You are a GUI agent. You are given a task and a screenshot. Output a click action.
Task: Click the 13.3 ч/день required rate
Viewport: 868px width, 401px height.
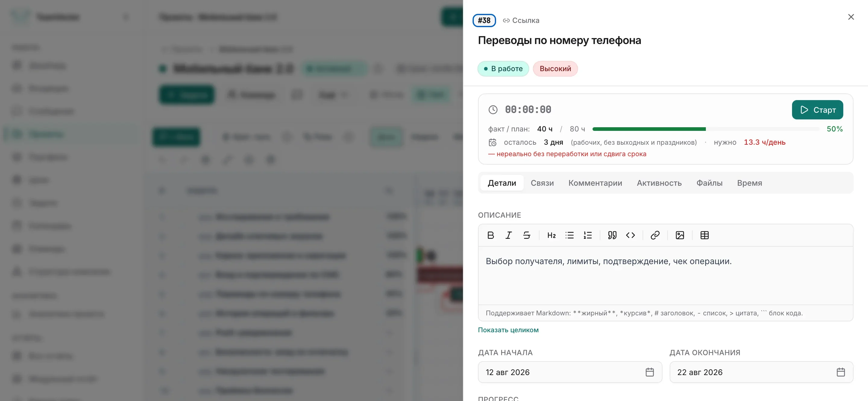click(765, 142)
